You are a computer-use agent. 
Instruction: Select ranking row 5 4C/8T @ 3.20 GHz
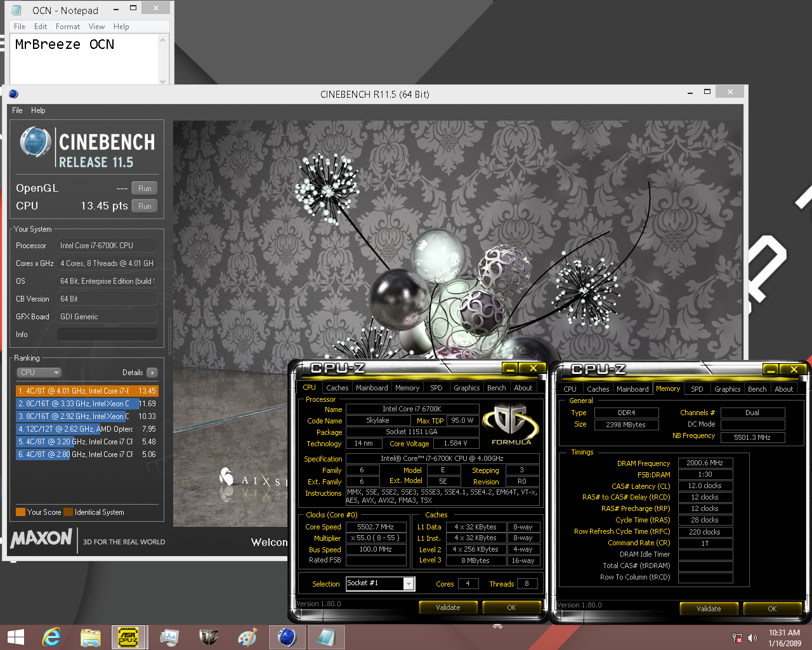tap(87, 442)
